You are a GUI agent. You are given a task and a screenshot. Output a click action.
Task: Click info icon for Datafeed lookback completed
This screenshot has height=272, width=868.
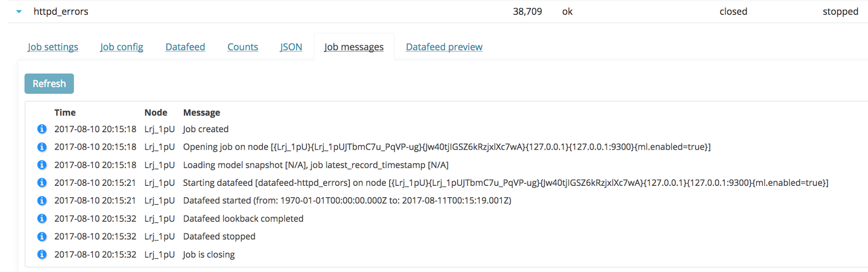point(42,218)
